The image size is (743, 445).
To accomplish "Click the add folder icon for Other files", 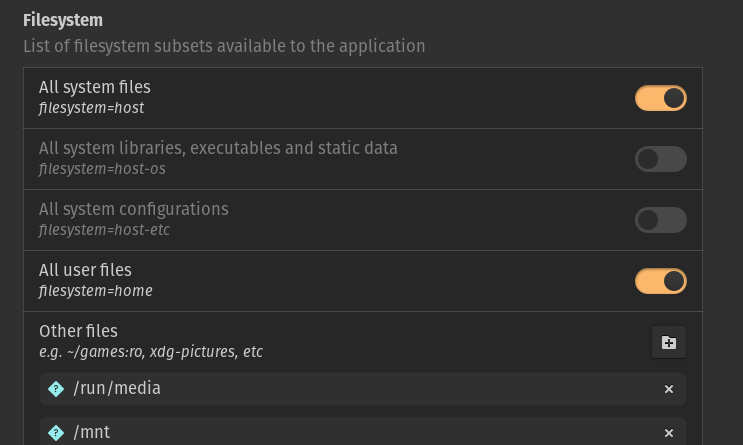I will (669, 342).
